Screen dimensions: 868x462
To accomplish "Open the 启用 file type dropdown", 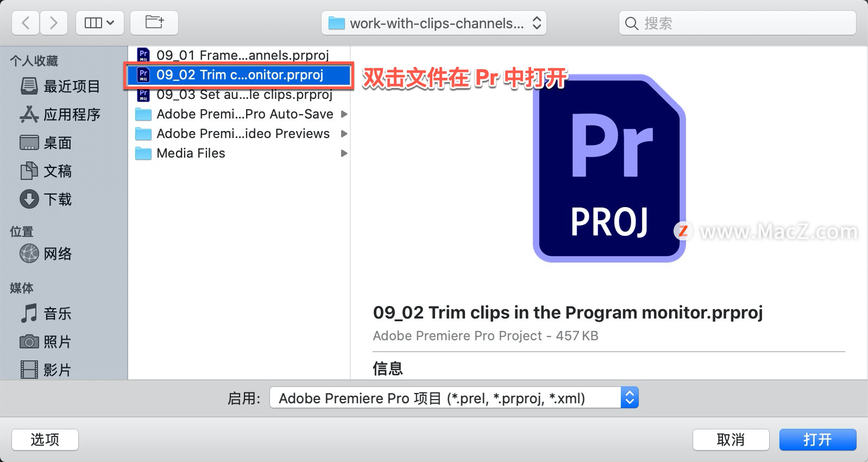I will pyautogui.click(x=454, y=398).
